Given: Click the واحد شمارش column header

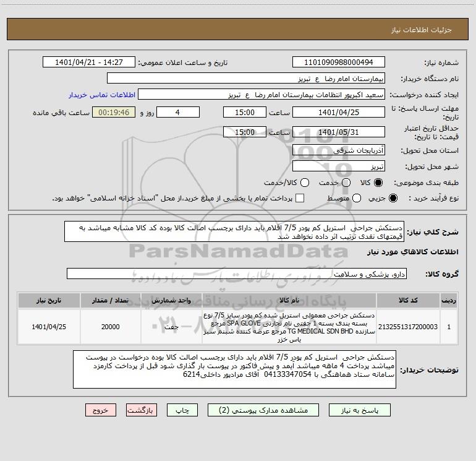Looking at the screenshot, I should (x=171, y=300).
